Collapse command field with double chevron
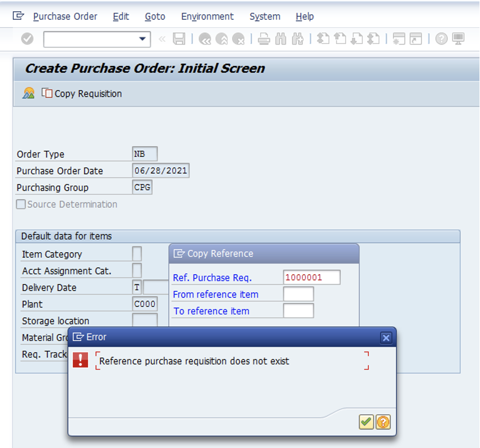 pyautogui.click(x=162, y=39)
